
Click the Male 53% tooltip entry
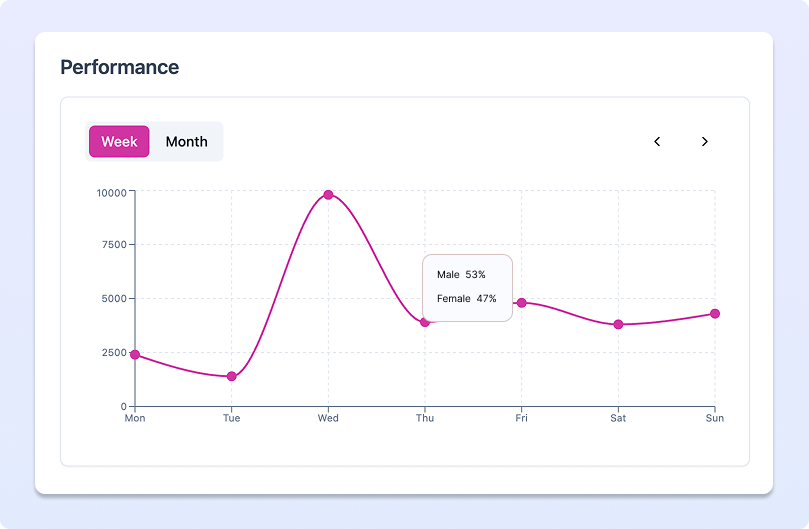[x=461, y=275]
